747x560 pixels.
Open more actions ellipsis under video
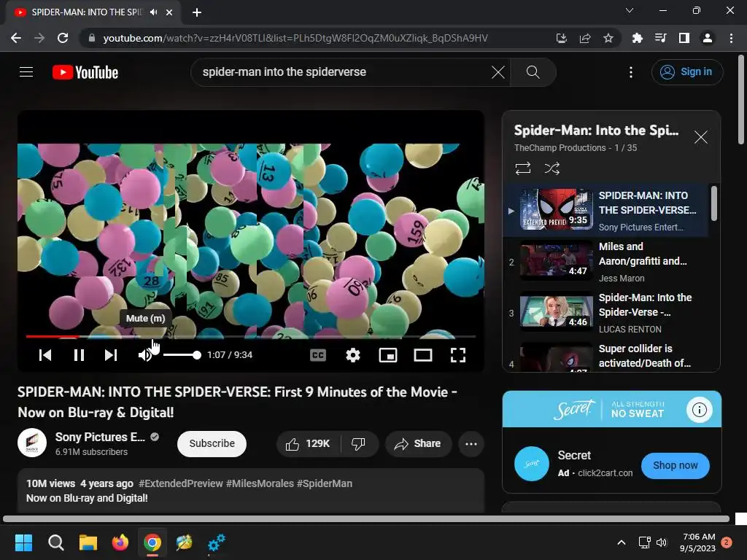coord(471,444)
